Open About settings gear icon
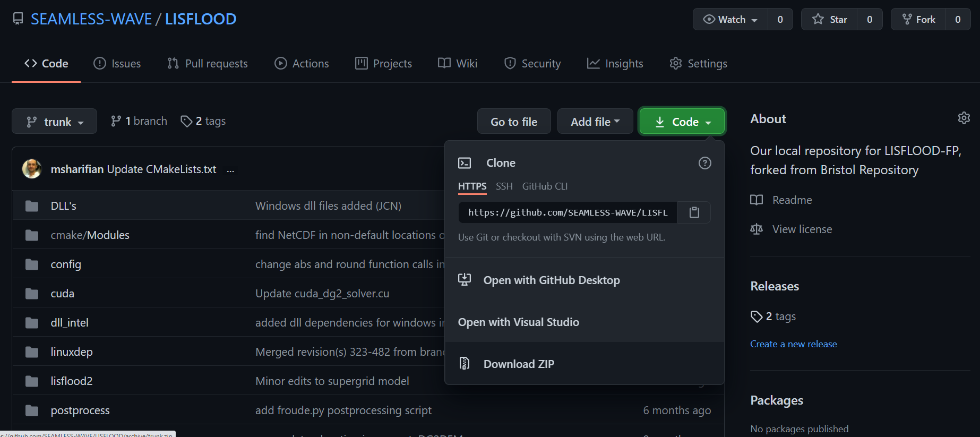 [964, 118]
